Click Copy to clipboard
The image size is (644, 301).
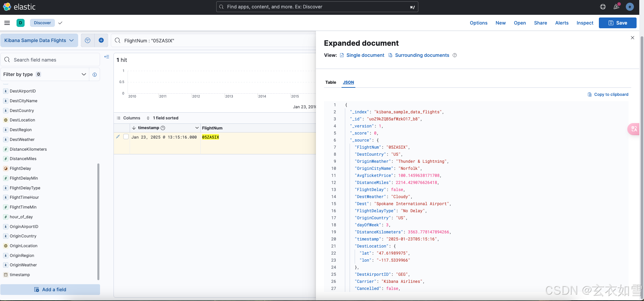point(608,95)
